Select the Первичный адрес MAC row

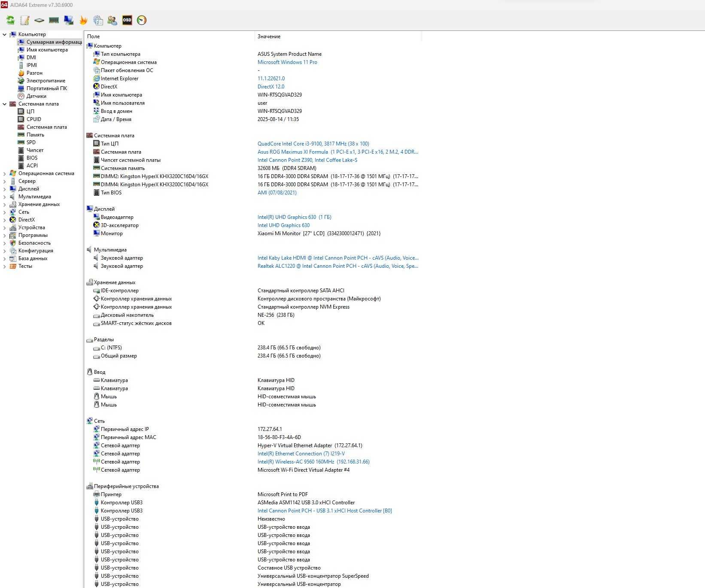pyautogui.click(x=253, y=437)
